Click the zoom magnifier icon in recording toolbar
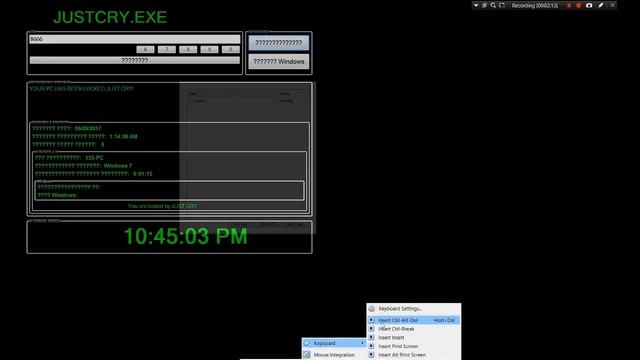 pos(493,5)
